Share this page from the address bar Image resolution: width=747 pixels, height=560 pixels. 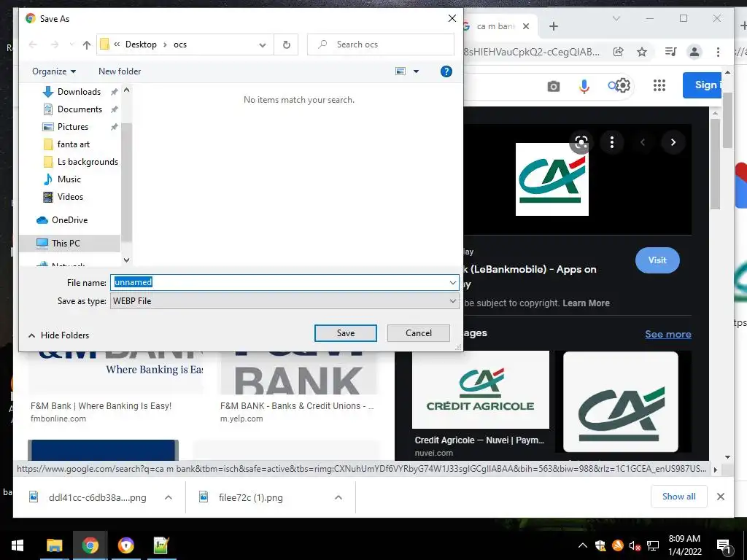619,52
